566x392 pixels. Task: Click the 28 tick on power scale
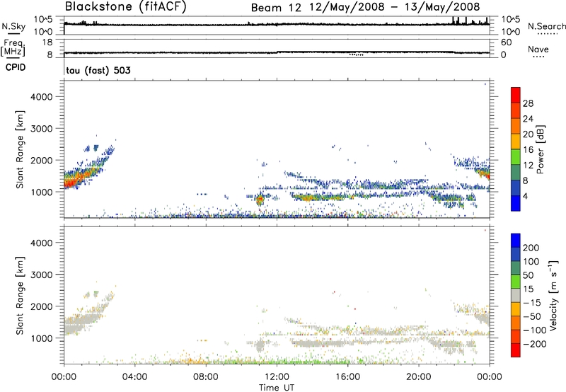(x=528, y=103)
